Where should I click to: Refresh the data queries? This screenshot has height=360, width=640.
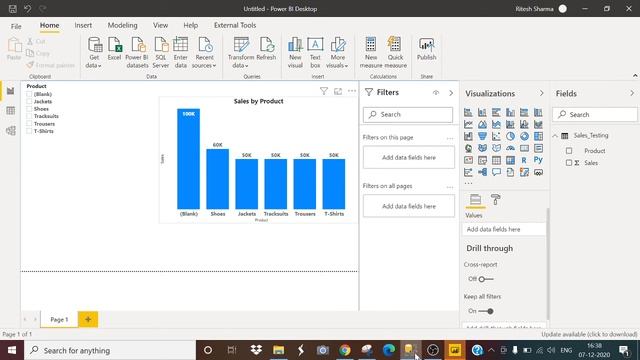pyautogui.click(x=266, y=50)
